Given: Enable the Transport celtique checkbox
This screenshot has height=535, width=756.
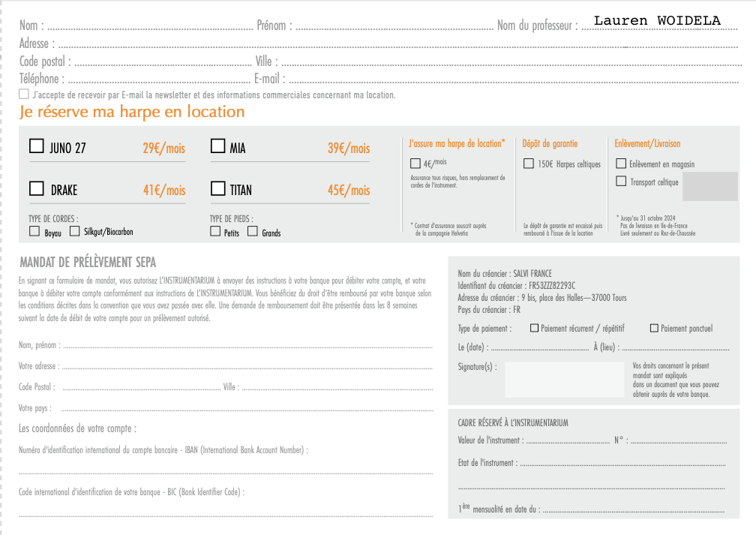Looking at the screenshot, I should pyautogui.click(x=621, y=181).
